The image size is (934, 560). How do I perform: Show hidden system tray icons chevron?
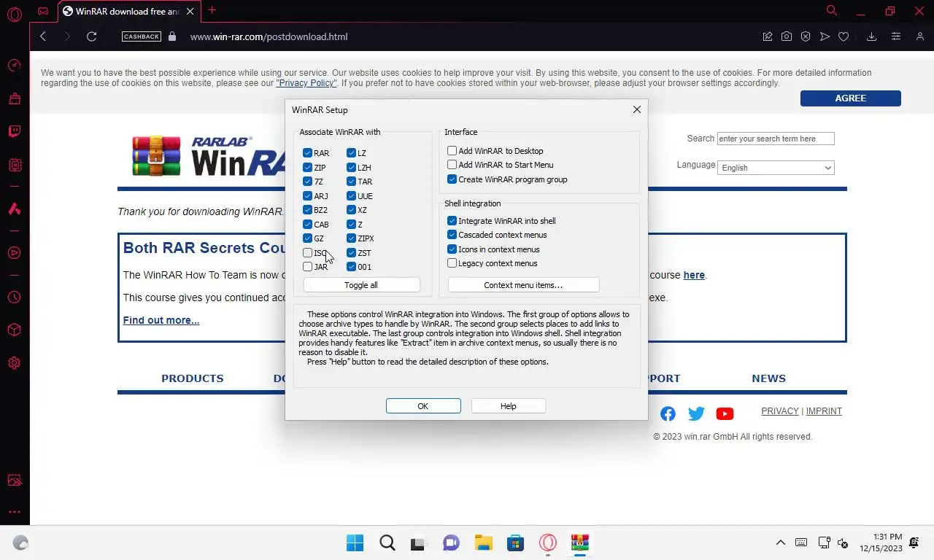[x=780, y=542]
